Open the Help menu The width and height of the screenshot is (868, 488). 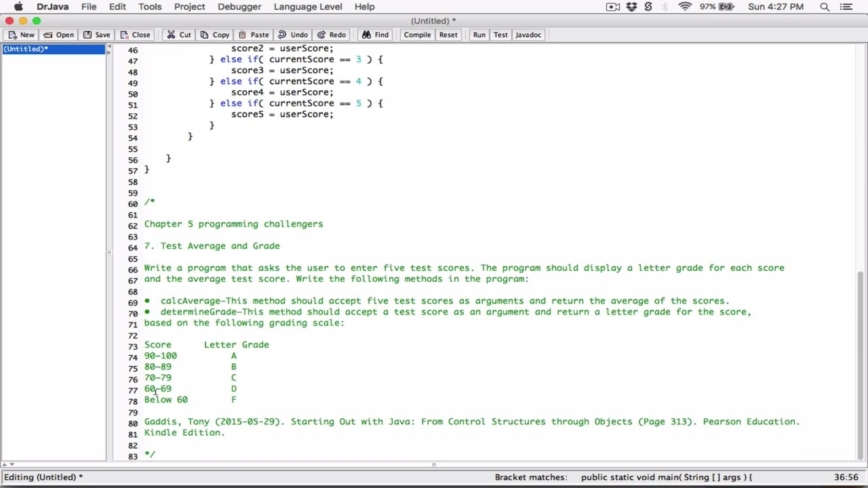tap(364, 7)
